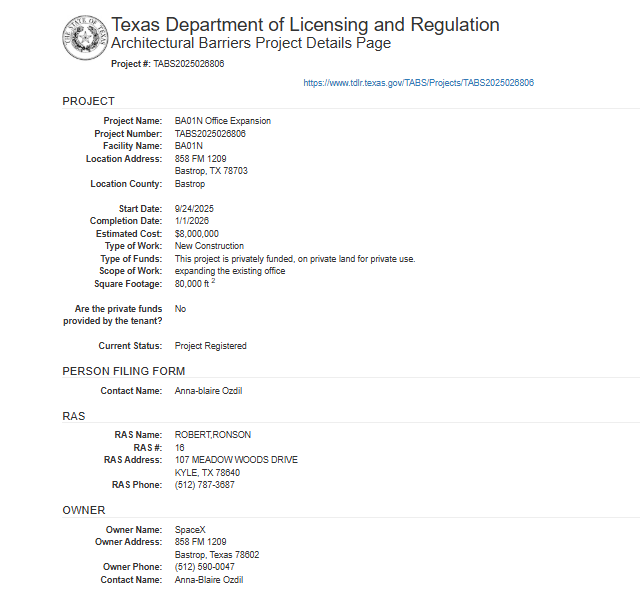Click the No answer for tenant funds
Screen dimensions: 640x597
[x=180, y=309]
